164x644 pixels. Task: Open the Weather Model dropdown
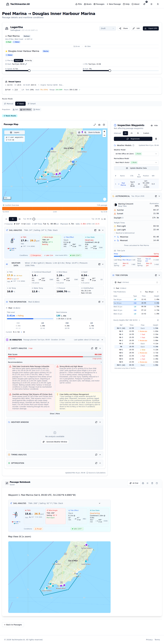coord(136,154)
